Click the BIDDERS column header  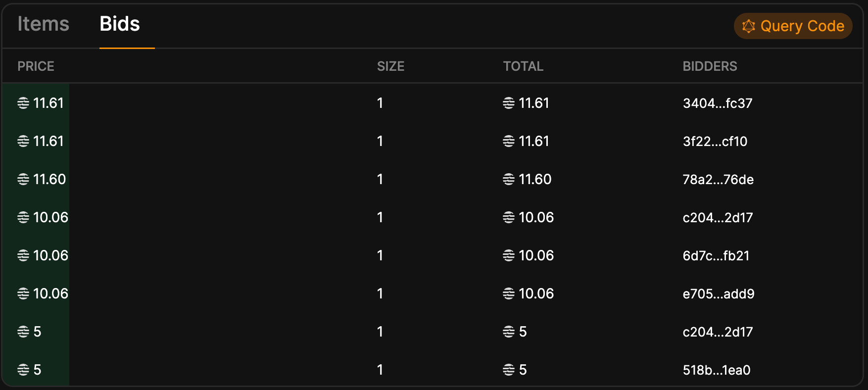point(710,66)
